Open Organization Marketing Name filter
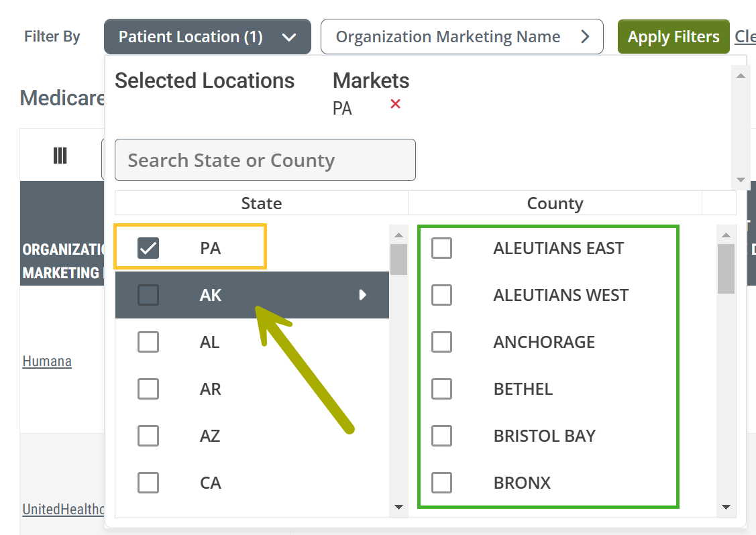 tap(462, 37)
